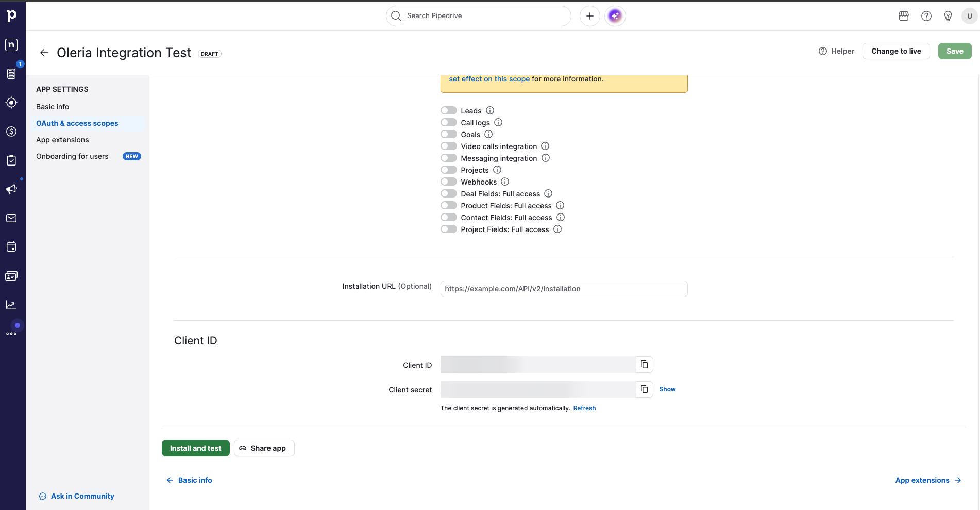Open the help question mark icon
This screenshot has width=980, height=510.
926,16
